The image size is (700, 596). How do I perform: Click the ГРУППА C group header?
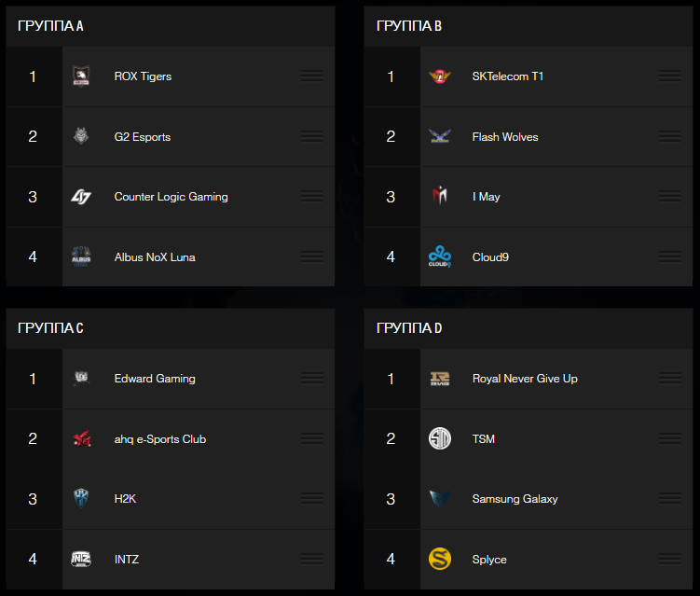[x=50, y=328]
